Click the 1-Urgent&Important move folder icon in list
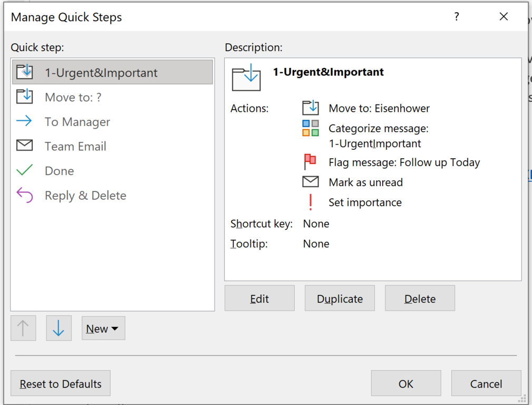The width and height of the screenshot is (532, 405). (25, 72)
